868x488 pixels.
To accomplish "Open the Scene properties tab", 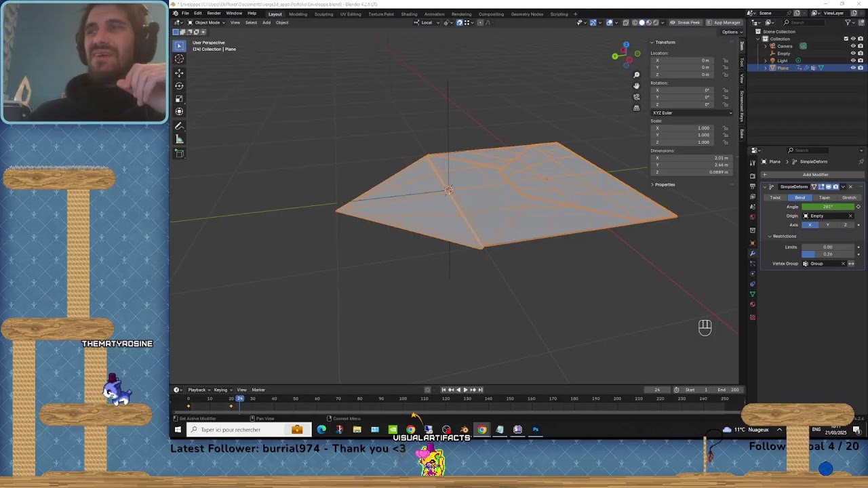I will click(x=753, y=207).
